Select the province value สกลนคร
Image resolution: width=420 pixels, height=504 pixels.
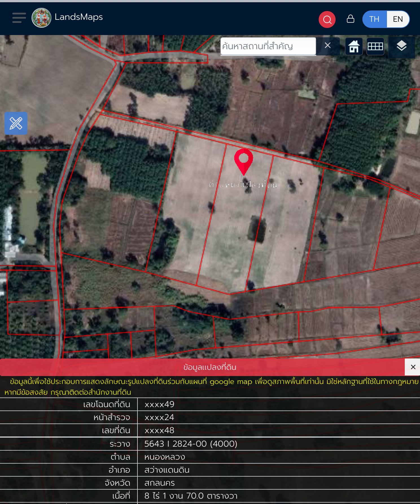[159, 483]
